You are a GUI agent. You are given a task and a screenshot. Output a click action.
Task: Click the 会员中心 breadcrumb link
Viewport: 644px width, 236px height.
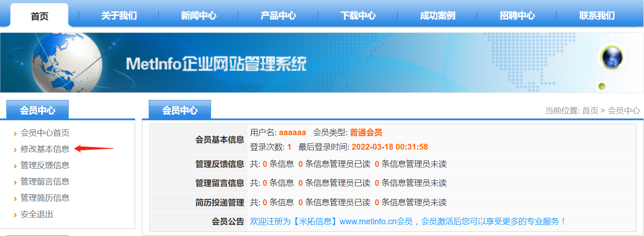coord(624,111)
